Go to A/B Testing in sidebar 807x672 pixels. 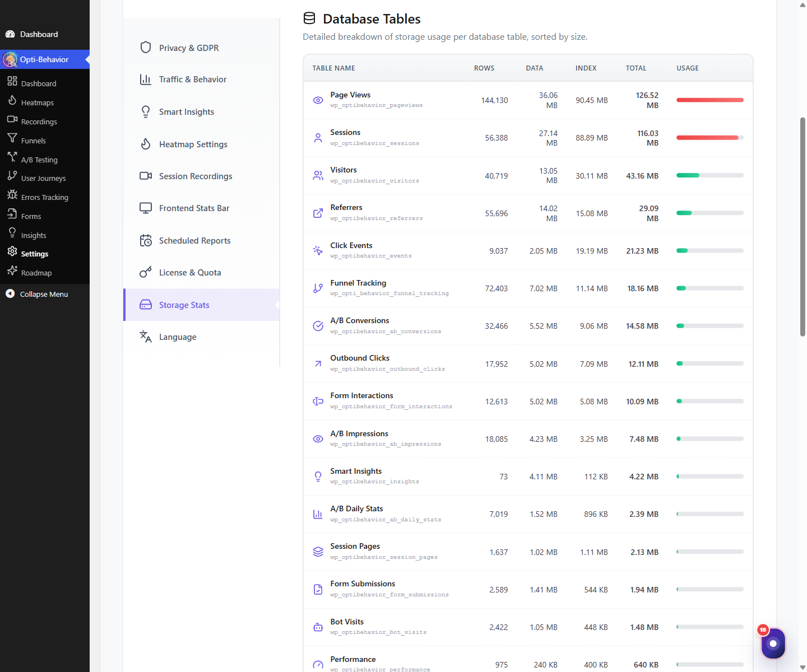tap(39, 160)
